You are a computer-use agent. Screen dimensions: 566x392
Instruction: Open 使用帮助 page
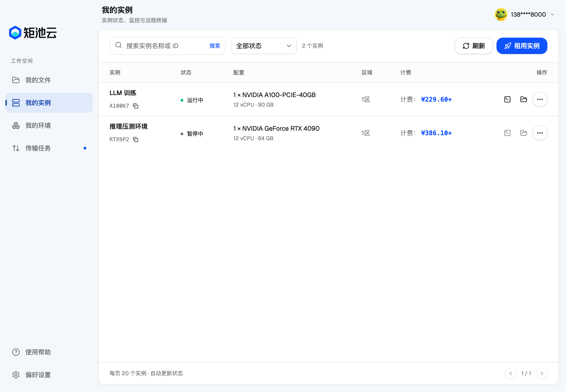click(49, 352)
